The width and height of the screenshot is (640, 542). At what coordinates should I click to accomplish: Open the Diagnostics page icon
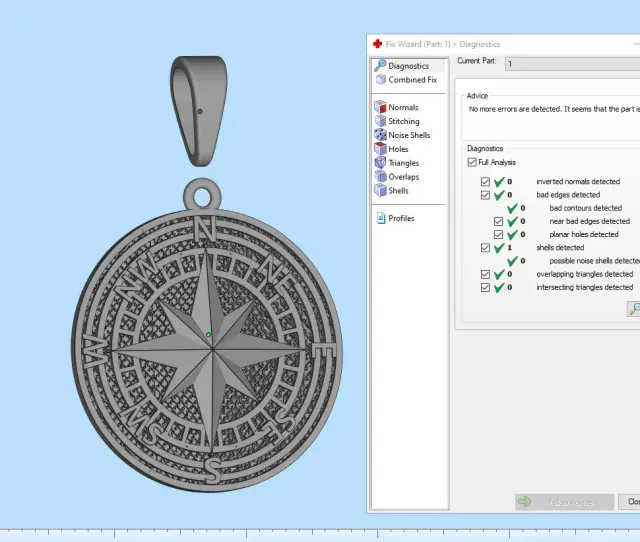point(380,65)
